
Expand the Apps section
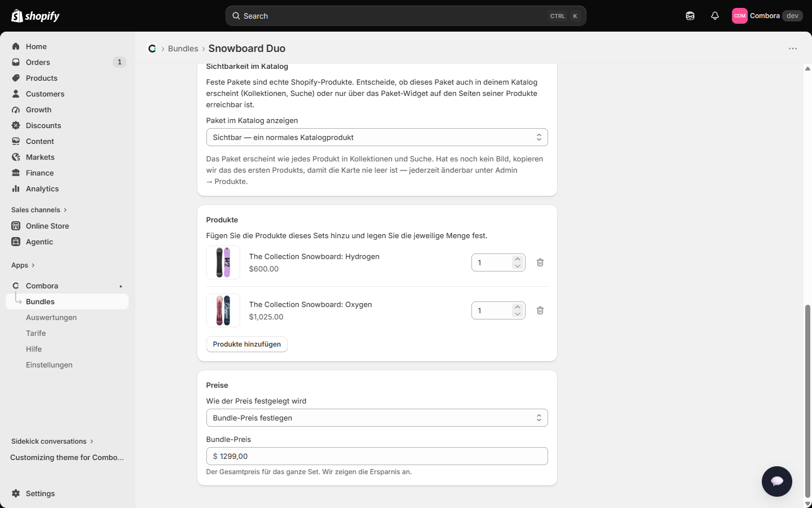[x=23, y=265]
